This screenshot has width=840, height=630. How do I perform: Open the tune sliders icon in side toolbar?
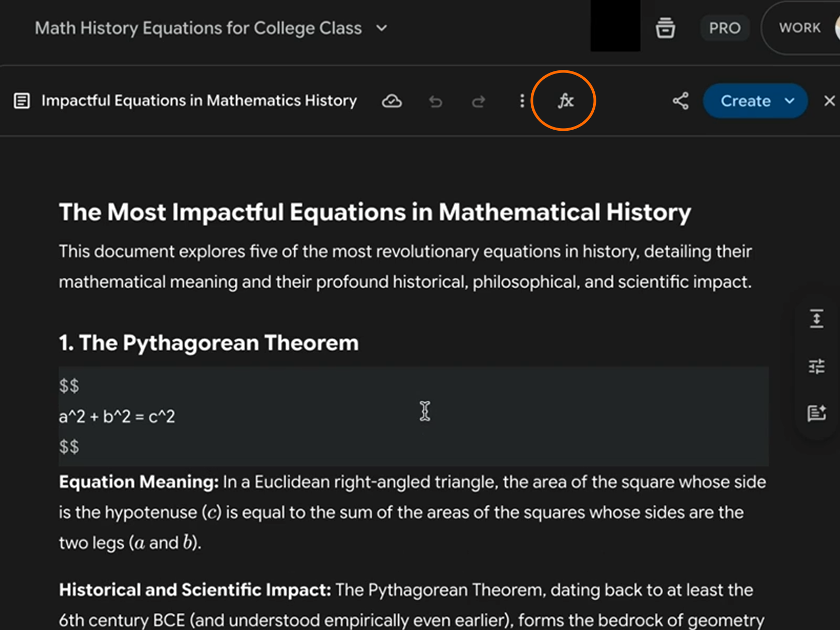coord(816,366)
